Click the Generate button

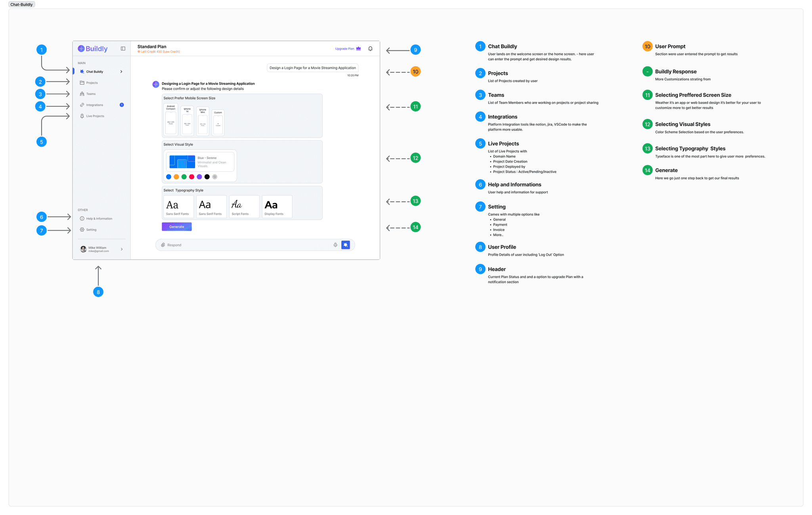176,227
